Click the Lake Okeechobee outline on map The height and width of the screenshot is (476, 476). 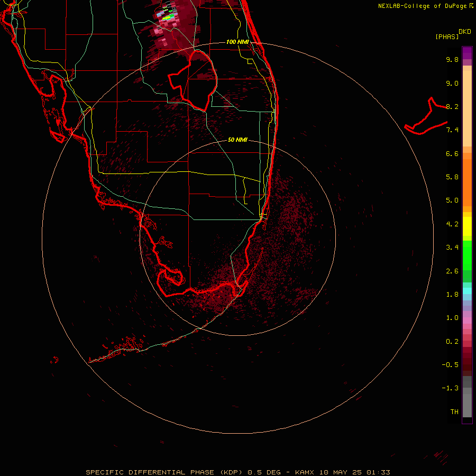point(193,80)
